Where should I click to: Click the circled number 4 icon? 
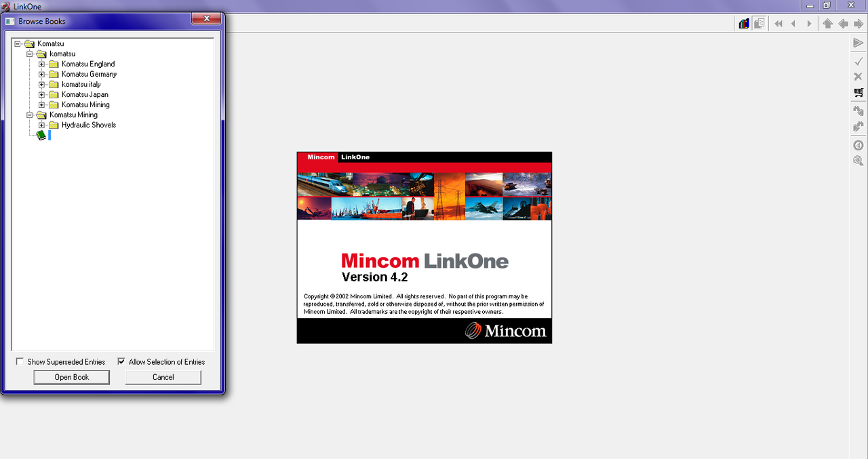(x=859, y=145)
